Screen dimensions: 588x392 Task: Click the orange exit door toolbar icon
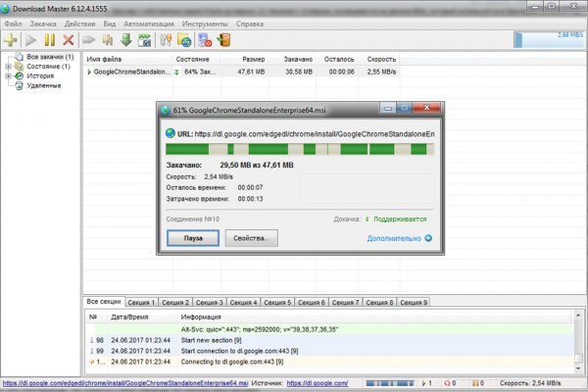point(223,40)
